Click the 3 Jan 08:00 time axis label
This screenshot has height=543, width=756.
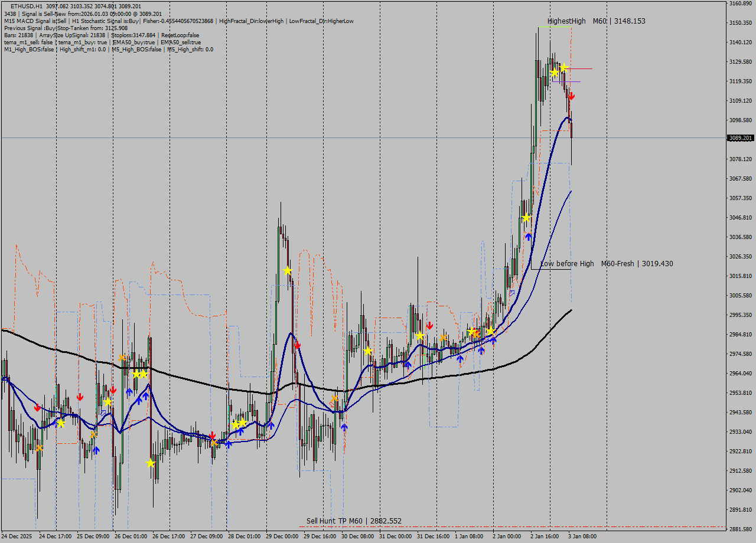(582, 535)
